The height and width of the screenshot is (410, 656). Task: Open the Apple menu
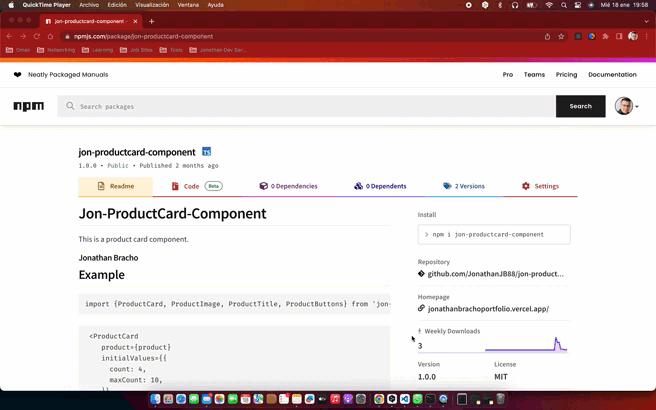coord(11,5)
